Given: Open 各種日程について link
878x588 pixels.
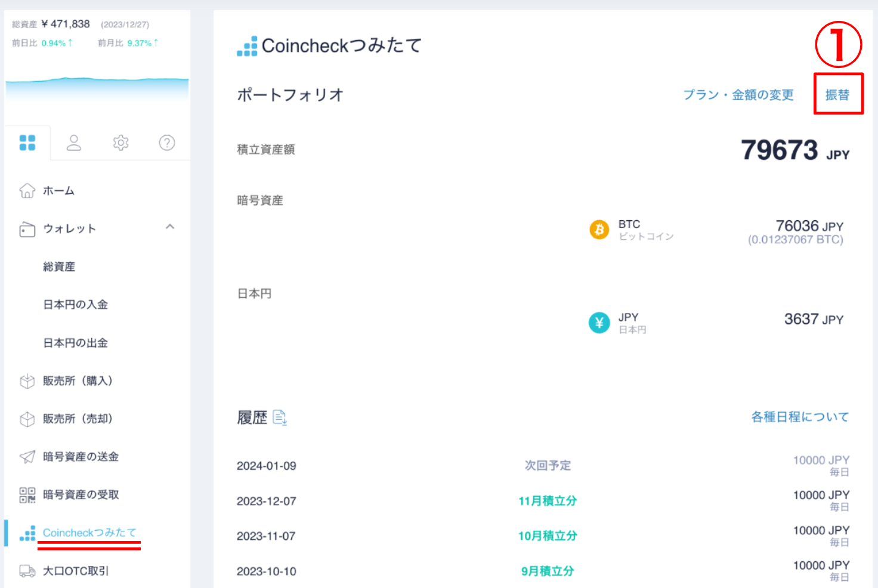Looking at the screenshot, I should 800,417.
